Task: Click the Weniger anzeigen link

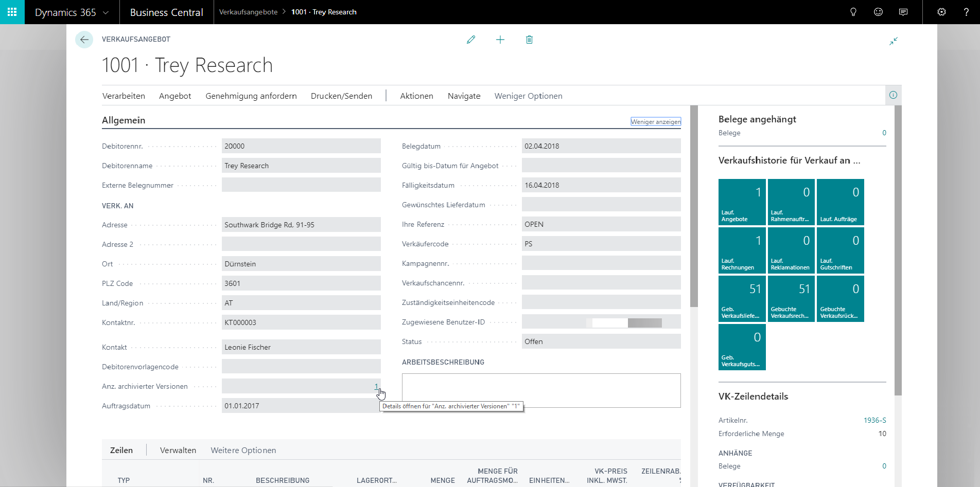Action: (x=656, y=122)
